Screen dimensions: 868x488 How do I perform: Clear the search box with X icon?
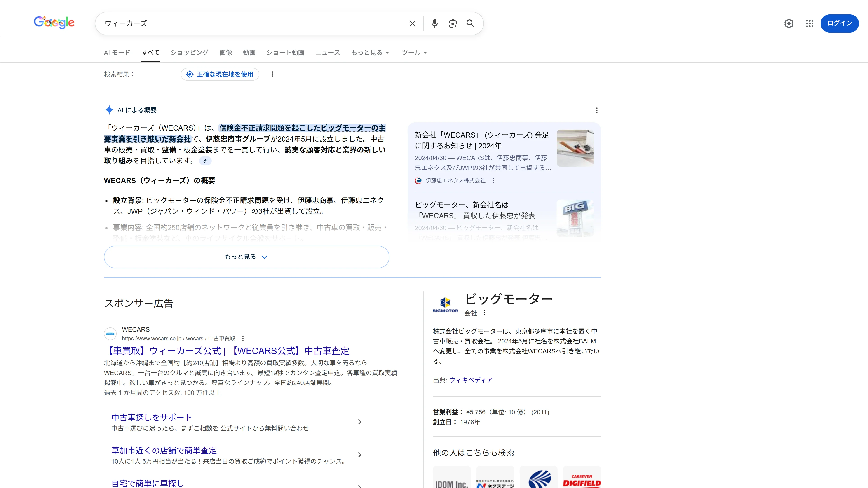click(413, 23)
